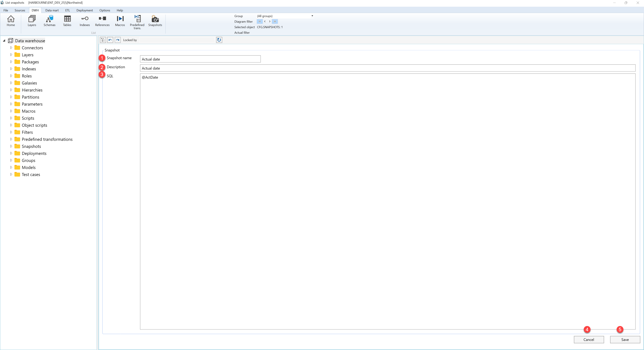Select the Models tree item
Screen dimensions: 644x350
[x=29, y=167]
